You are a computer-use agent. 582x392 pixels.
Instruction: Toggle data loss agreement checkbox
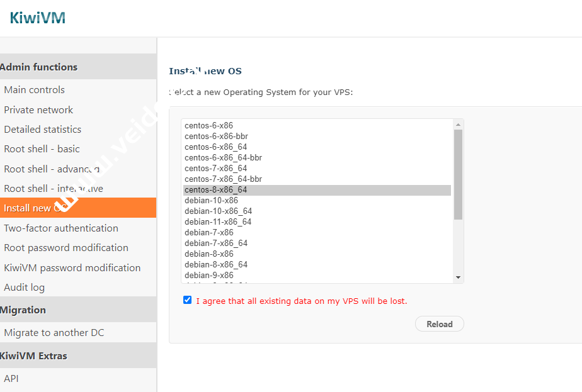point(188,300)
